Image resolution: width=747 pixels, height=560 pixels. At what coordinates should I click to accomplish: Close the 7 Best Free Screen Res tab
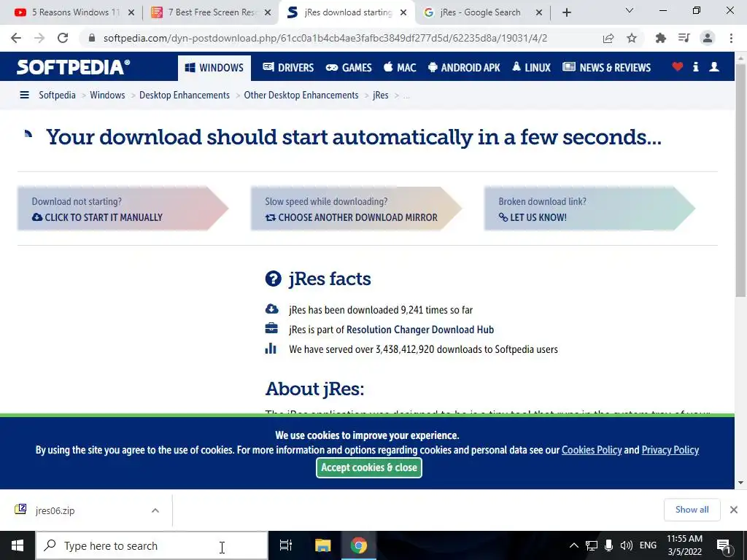coord(268,12)
